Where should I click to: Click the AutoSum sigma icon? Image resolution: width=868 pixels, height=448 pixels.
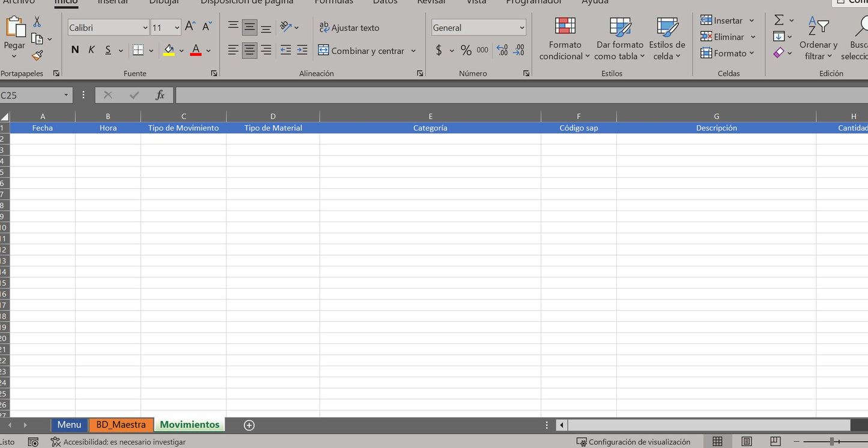point(779,20)
